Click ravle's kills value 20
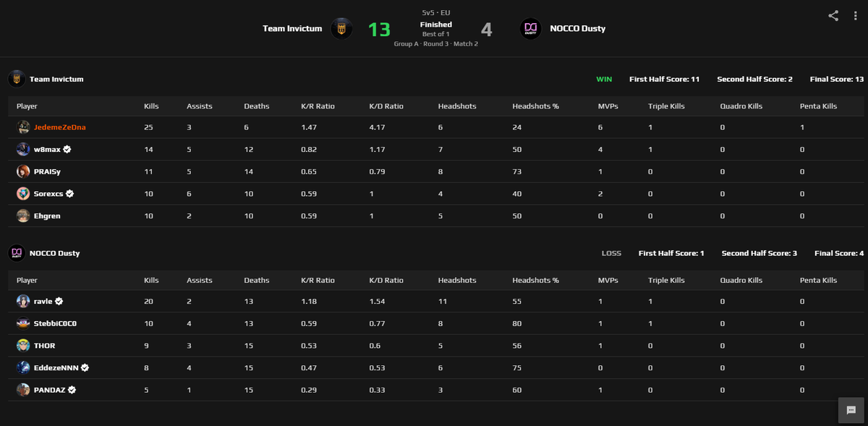The height and width of the screenshot is (426, 868). coord(148,301)
